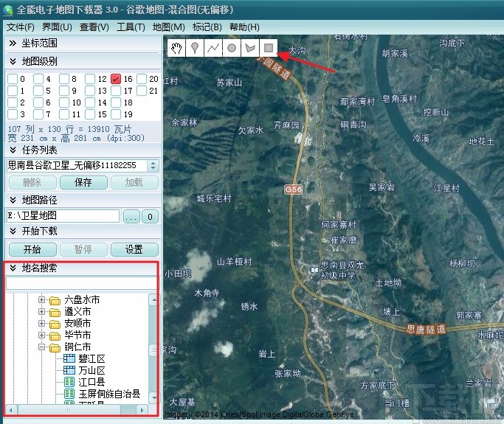Click the E:\卫星地图 path field
This screenshot has width=504, height=424.
[63, 215]
